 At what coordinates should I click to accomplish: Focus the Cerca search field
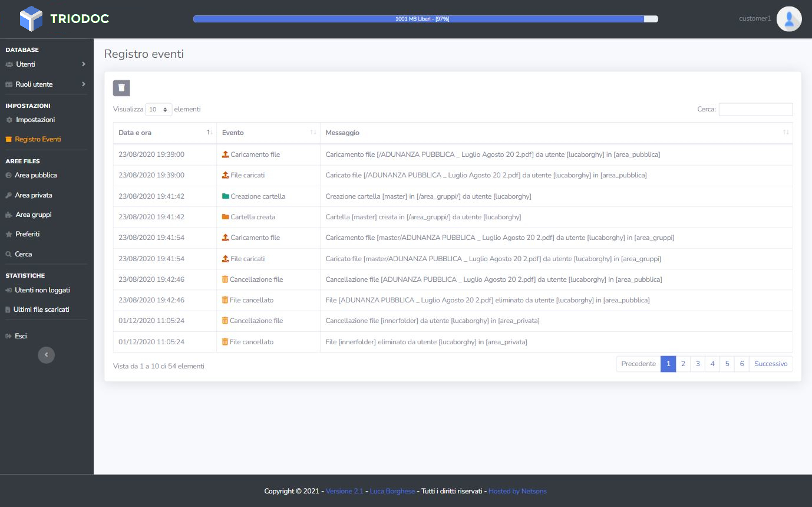[755, 109]
